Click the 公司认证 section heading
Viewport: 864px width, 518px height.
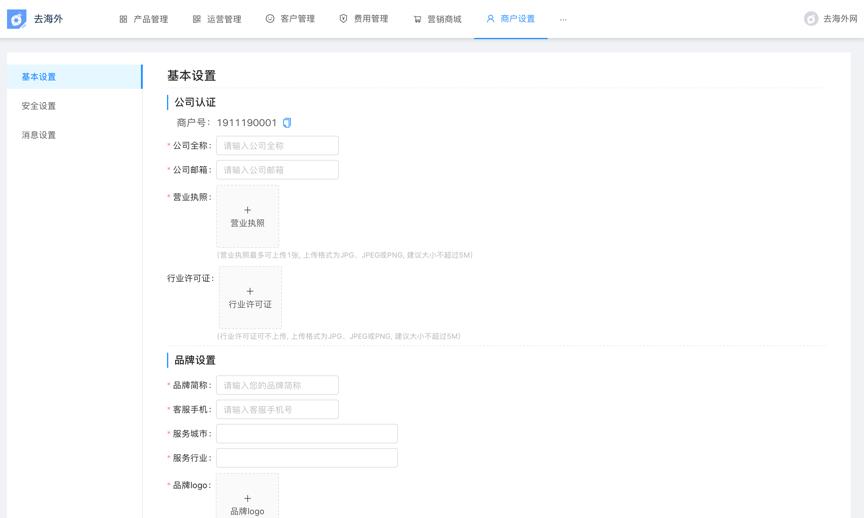[x=195, y=102]
